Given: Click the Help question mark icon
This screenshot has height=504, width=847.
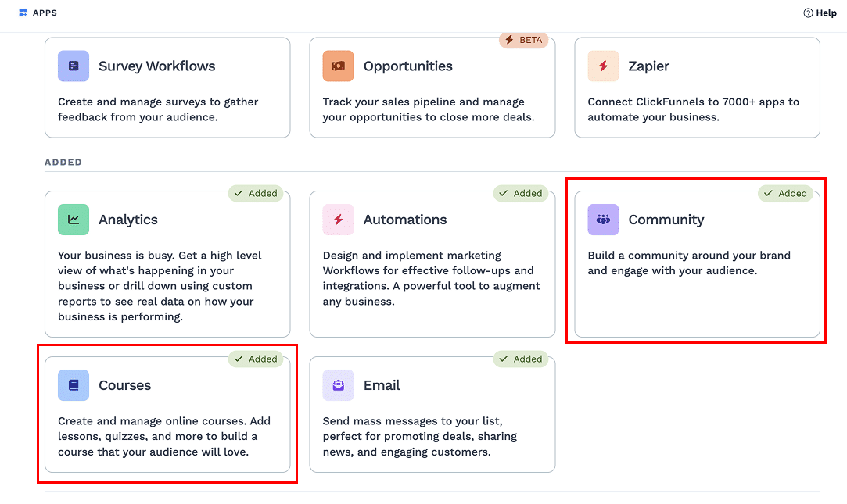Looking at the screenshot, I should 806,13.
